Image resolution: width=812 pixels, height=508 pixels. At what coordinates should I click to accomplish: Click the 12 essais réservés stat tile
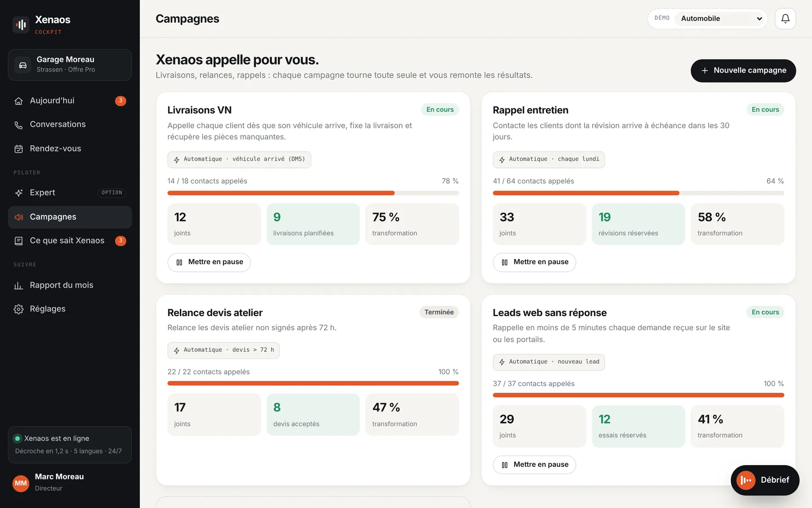point(638,426)
